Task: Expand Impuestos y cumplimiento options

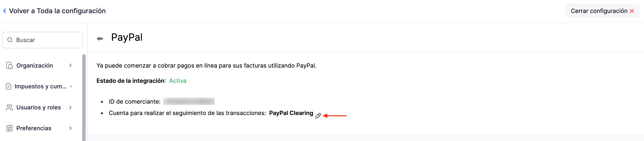Action: click(70, 86)
